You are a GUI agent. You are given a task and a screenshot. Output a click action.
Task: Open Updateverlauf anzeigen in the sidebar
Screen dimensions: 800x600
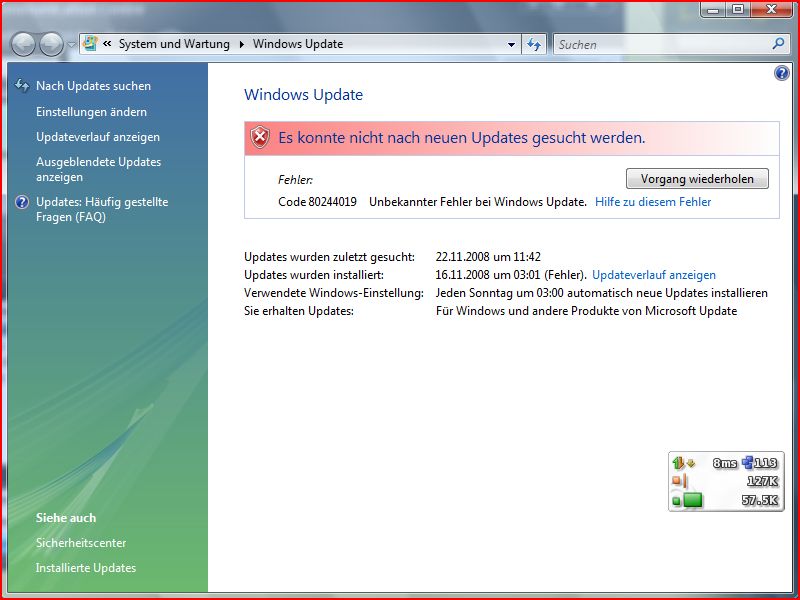(x=98, y=137)
